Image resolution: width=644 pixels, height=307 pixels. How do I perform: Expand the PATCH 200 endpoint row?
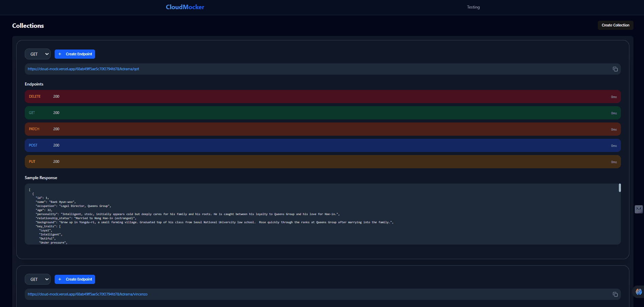coord(322,129)
